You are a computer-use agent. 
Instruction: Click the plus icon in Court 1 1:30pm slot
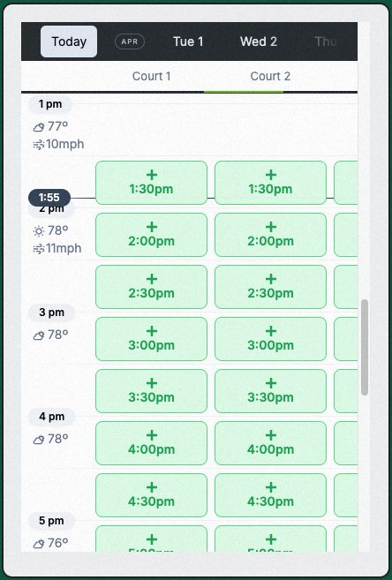pos(152,175)
